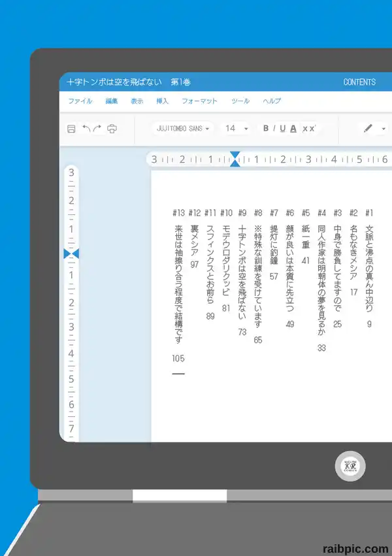Open the ヘルプ menu

[x=272, y=101]
